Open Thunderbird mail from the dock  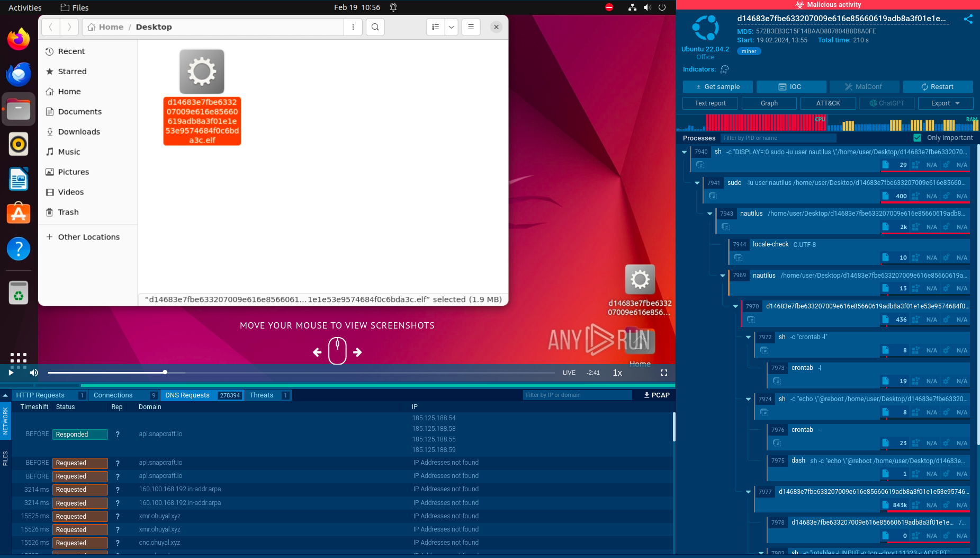[x=19, y=75]
